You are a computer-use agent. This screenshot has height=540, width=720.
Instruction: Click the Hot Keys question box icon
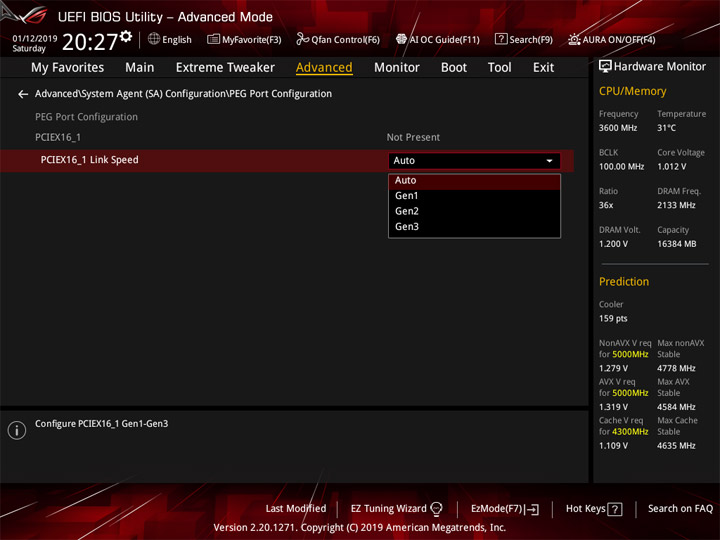614,509
